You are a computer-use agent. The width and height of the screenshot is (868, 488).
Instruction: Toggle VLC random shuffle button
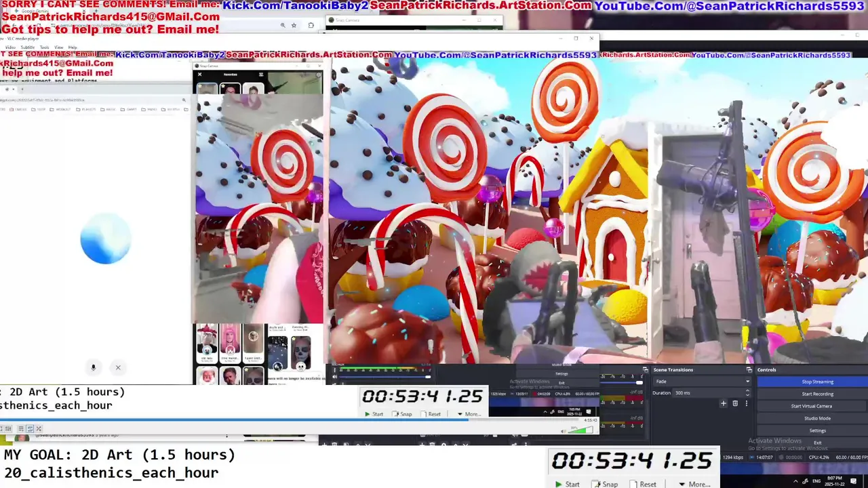click(x=39, y=428)
